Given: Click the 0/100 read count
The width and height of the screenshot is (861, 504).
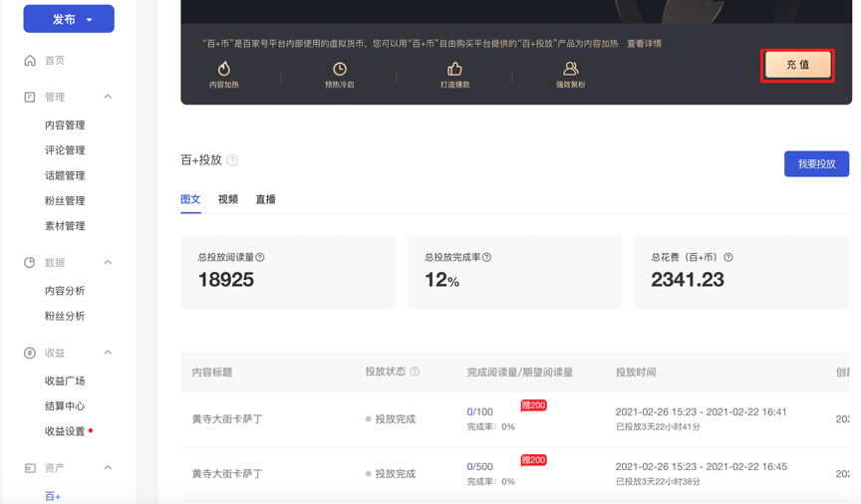Looking at the screenshot, I should pos(479,411).
